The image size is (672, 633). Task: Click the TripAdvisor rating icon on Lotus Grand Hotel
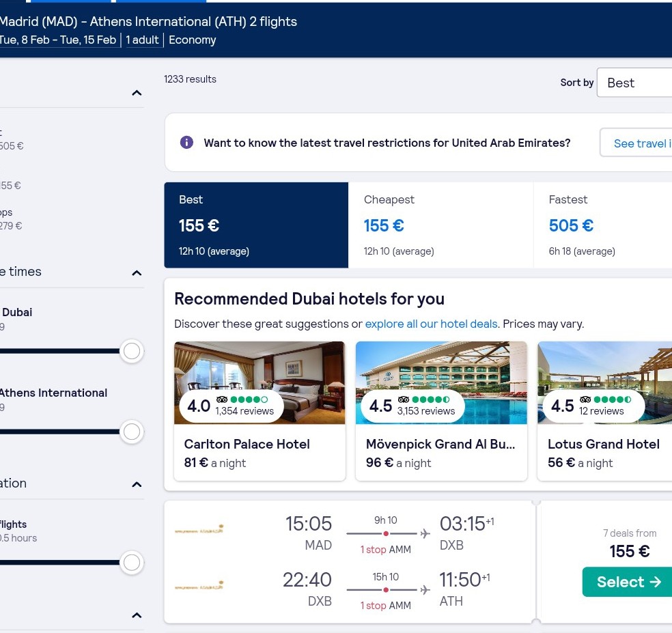(x=585, y=399)
